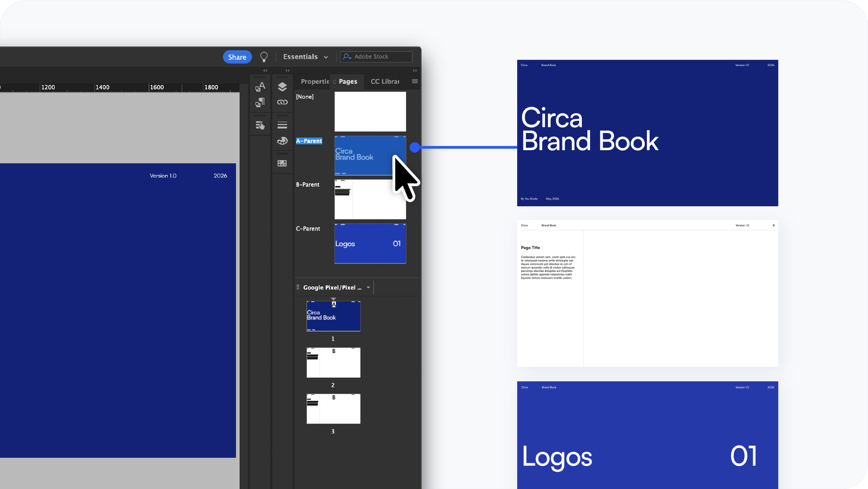Click the Adobe Stock search magnifier icon
Image resolution: width=868 pixels, height=489 pixels.
347,57
